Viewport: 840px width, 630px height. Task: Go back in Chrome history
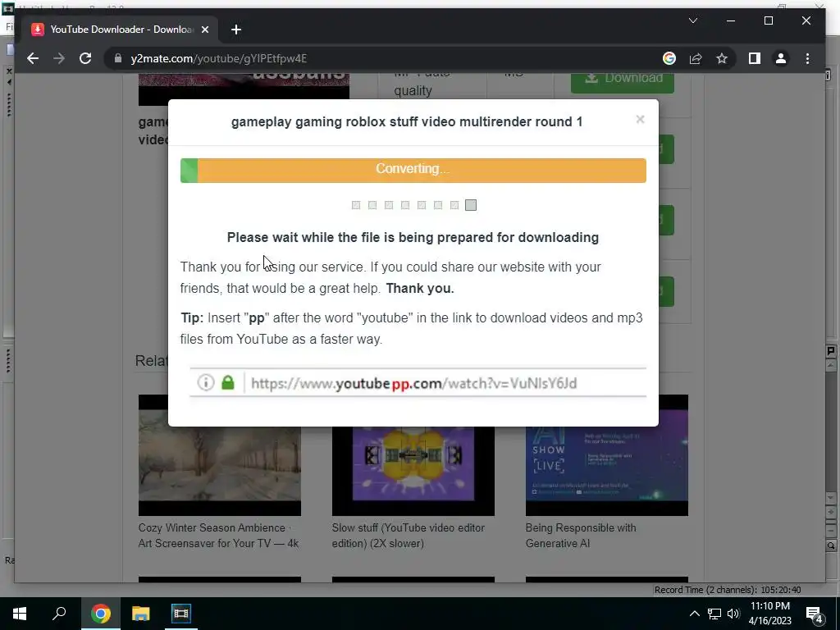coord(33,58)
